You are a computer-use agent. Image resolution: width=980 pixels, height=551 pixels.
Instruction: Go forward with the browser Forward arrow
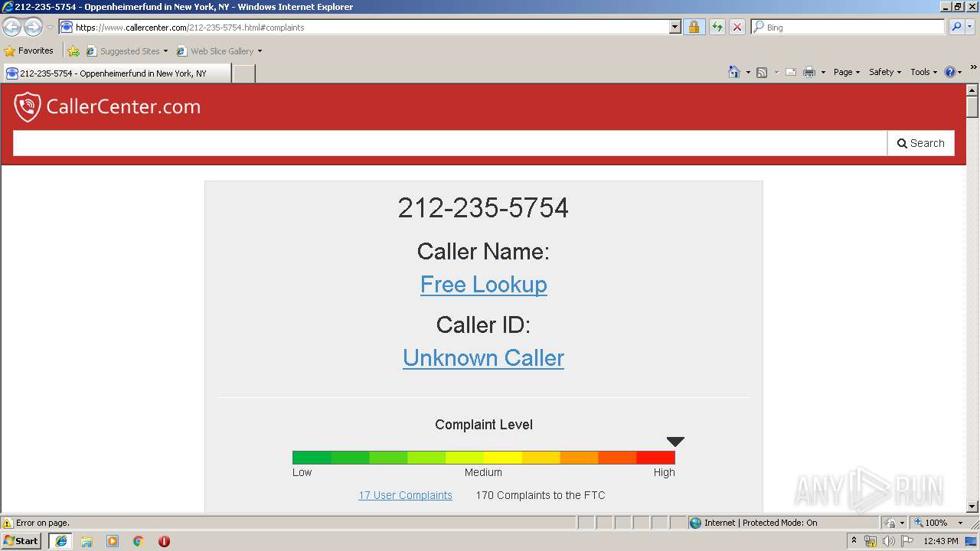[33, 28]
